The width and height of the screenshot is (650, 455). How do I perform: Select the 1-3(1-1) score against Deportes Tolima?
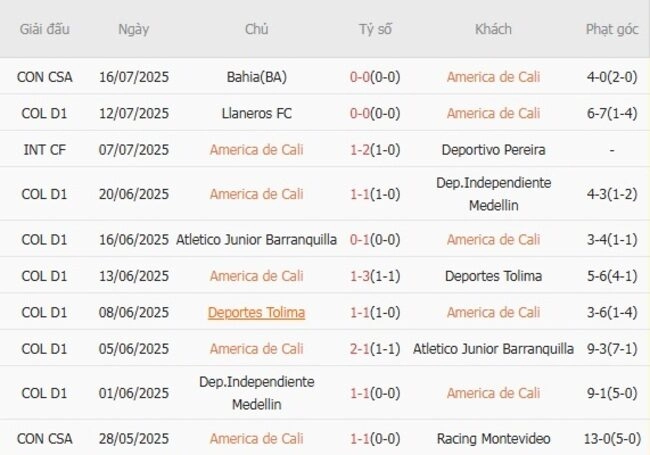pyautogui.click(x=375, y=276)
